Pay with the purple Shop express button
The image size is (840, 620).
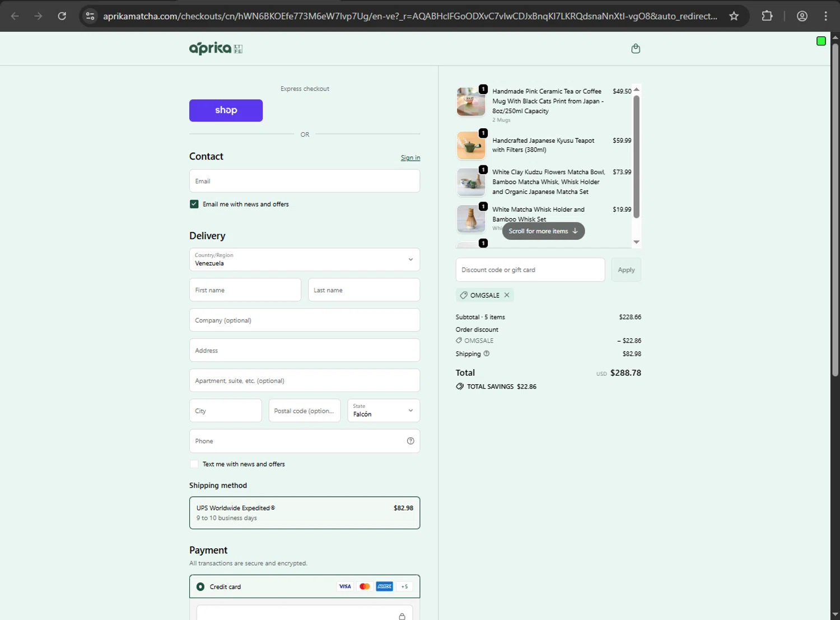click(x=226, y=110)
